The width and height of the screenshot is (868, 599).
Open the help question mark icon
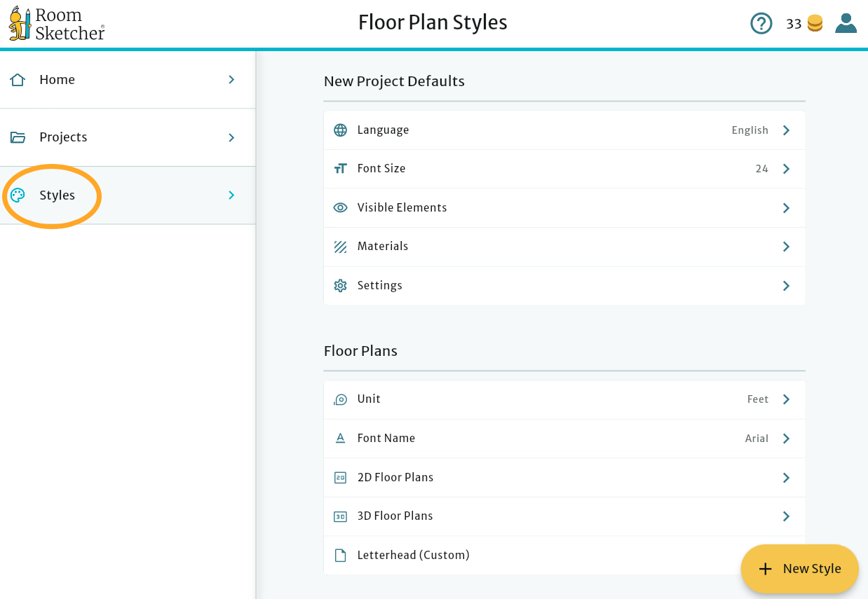(x=761, y=23)
